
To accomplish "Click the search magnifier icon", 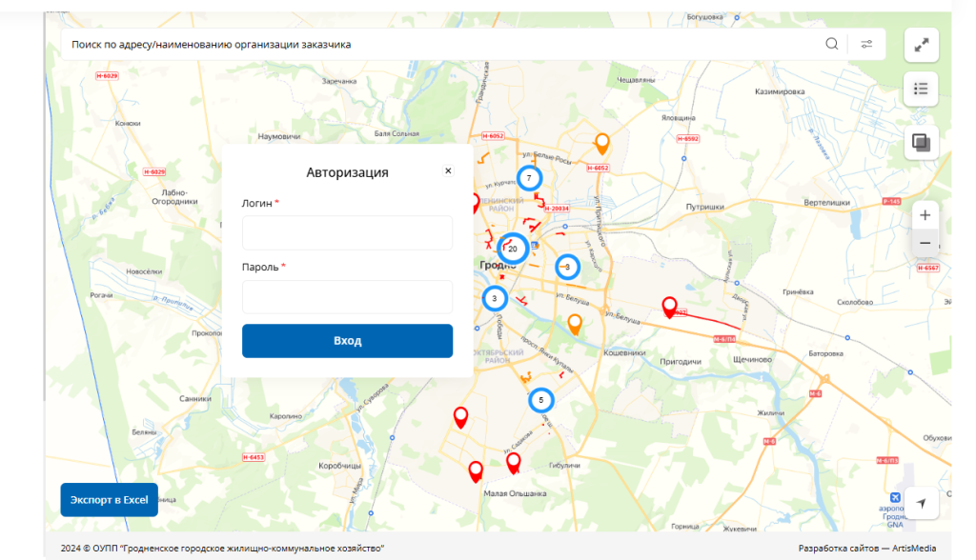I will click(x=832, y=43).
